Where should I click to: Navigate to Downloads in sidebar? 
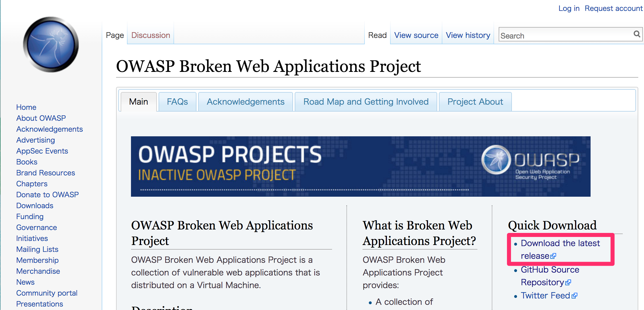34,206
